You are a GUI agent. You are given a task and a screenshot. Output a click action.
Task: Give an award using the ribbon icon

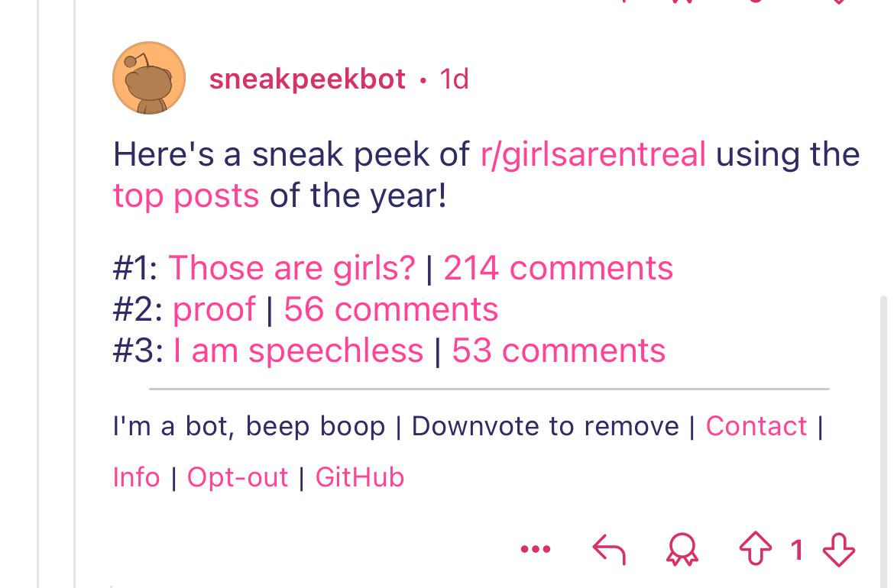click(x=682, y=549)
